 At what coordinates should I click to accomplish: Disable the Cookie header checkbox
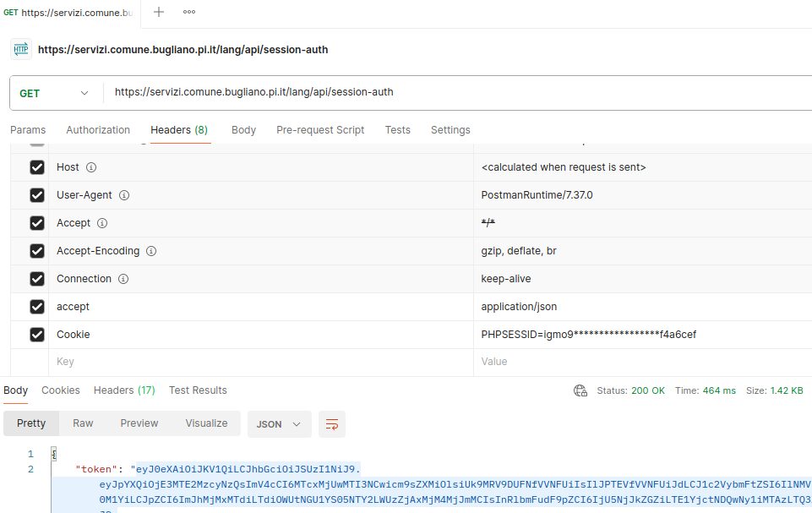click(37, 335)
